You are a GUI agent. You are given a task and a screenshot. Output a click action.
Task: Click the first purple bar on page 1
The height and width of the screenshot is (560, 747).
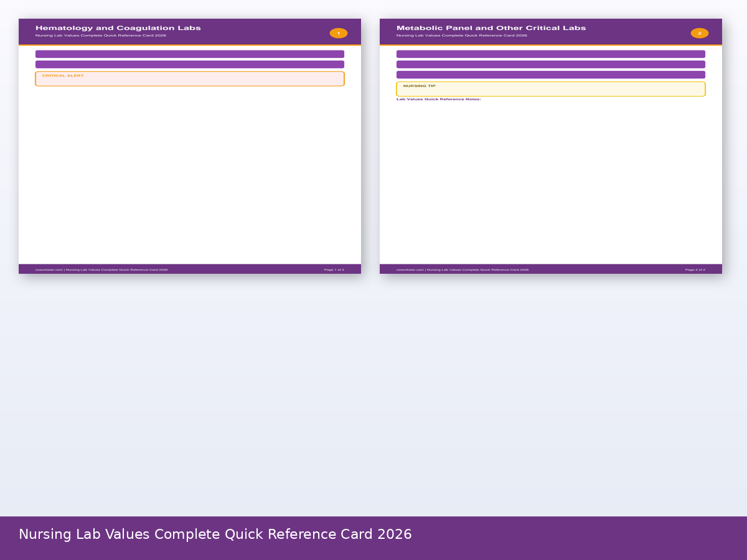(x=190, y=54)
